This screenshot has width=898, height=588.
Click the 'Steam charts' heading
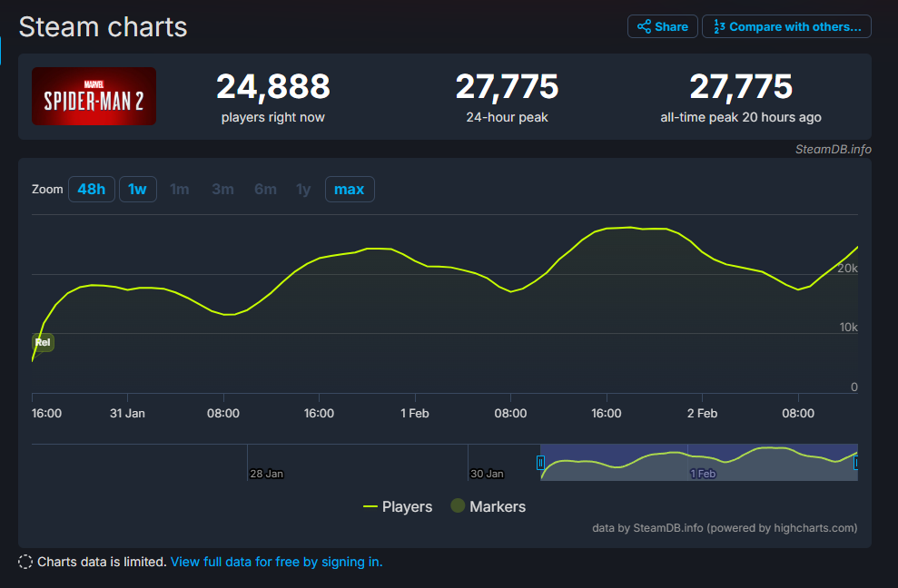(x=104, y=27)
